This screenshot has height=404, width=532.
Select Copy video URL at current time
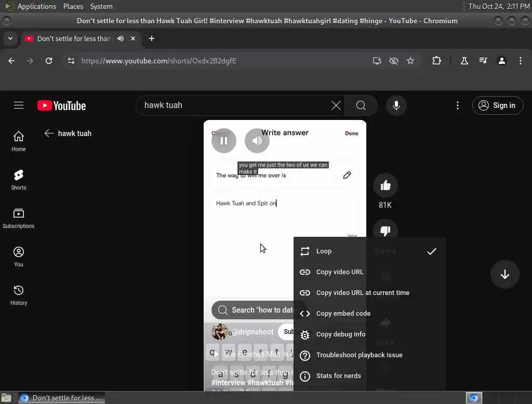tap(369, 292)
